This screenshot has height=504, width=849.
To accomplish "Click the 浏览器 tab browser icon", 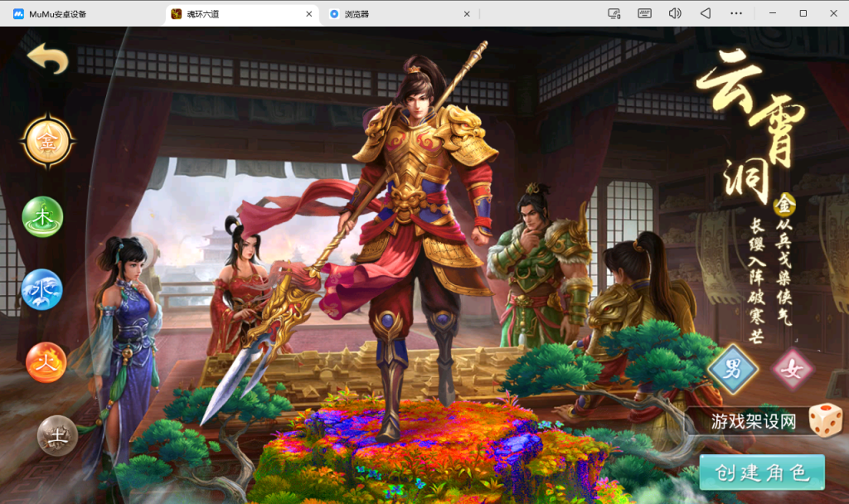I will tap(334, 14).
